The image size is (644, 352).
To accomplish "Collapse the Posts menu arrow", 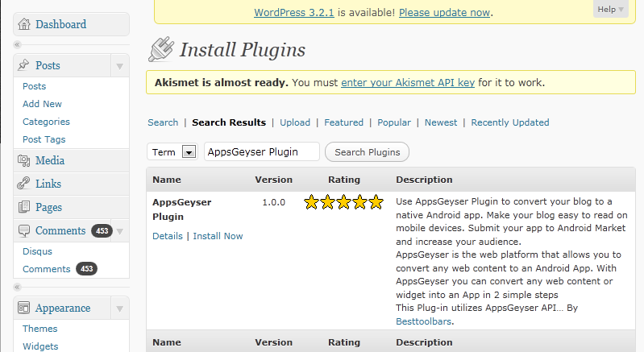I will 119,65.
